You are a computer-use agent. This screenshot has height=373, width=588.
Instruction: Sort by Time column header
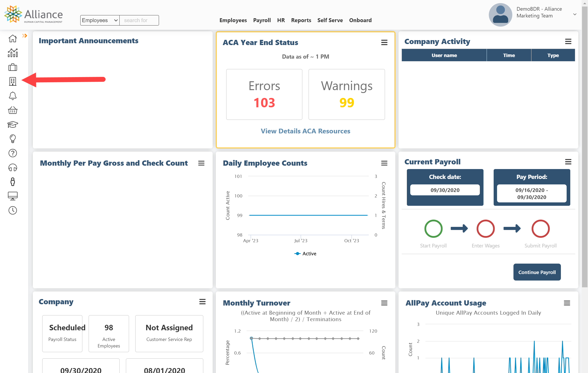(x=509, y=55)
